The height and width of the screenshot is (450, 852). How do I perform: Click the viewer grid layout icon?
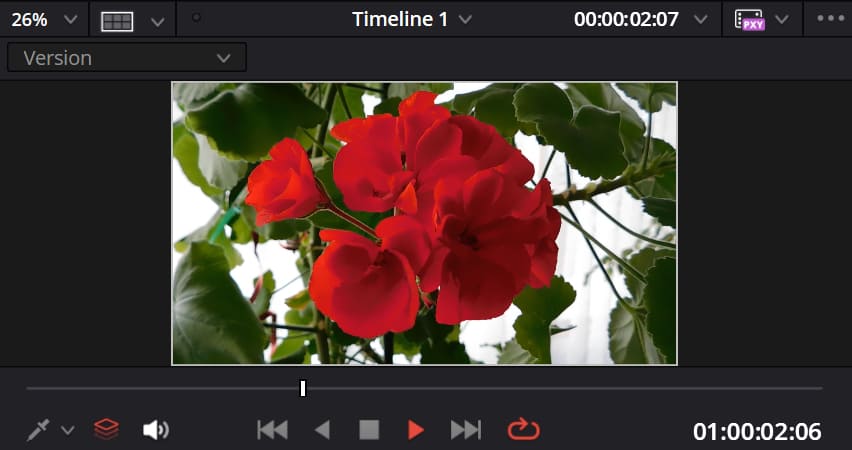(117, 20)
